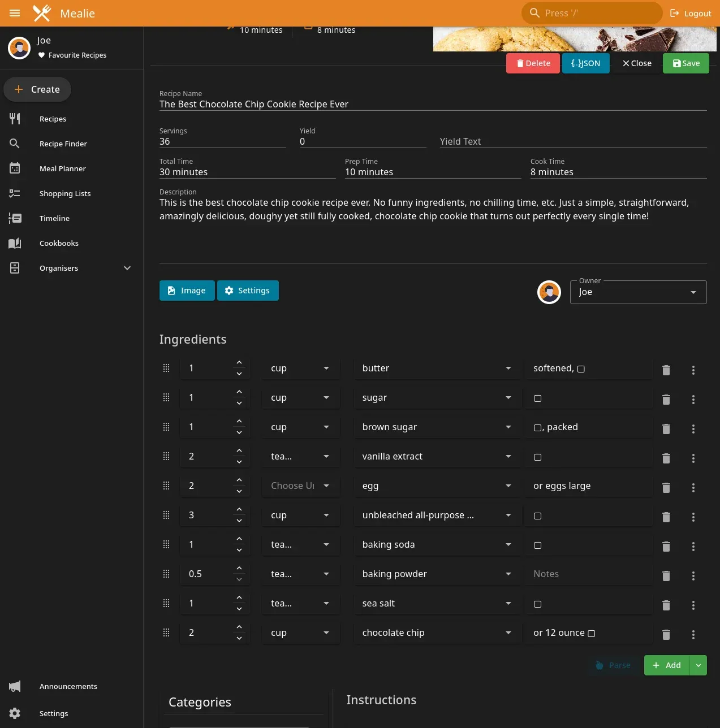Delete the brown sugar ingredient row
Viewport: 720px width, 728px height.
tap(666, 428)
